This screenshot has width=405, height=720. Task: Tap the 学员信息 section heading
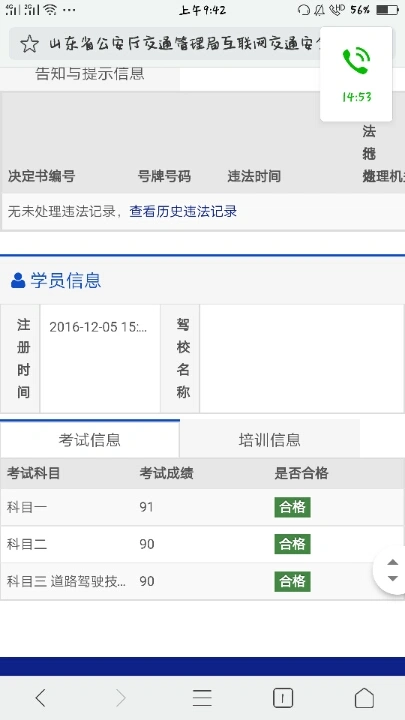point(66,280)
